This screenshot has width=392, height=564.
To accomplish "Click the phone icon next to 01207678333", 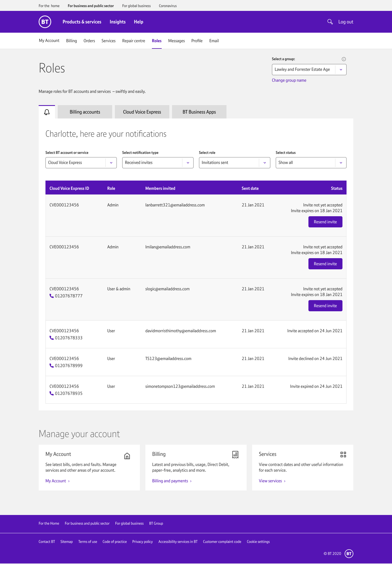I will pos(51,338).
